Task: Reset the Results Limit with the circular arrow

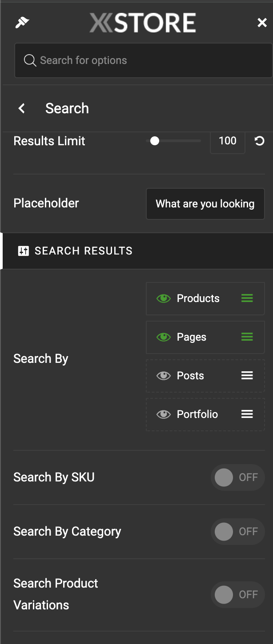Action: (259, 141)
